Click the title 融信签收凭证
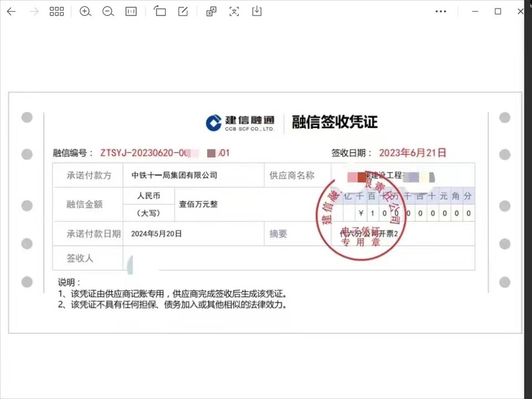Screen dimensions: 532x399 click(335, 122)
